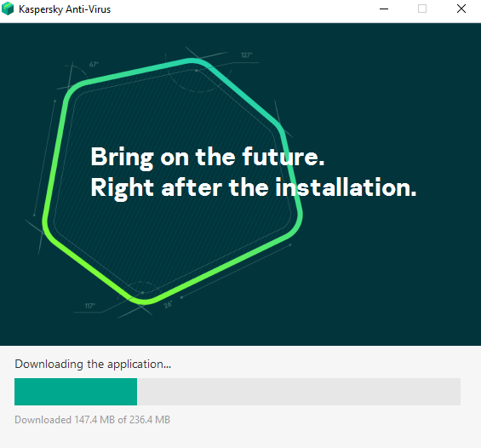Click the 127° angle label near hexagon top
Image resolution: width=481 pixels, height=448 pixels.
(247, 55)
